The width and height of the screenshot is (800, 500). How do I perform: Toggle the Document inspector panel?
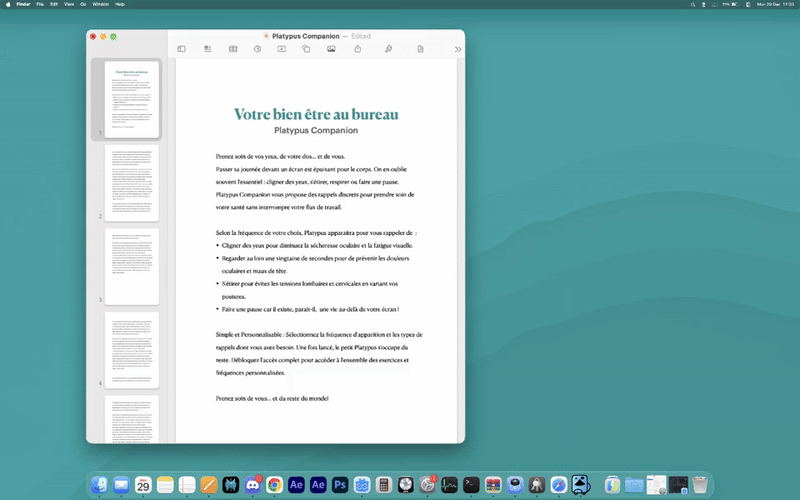pyautogui.click(x=420, y=49)
